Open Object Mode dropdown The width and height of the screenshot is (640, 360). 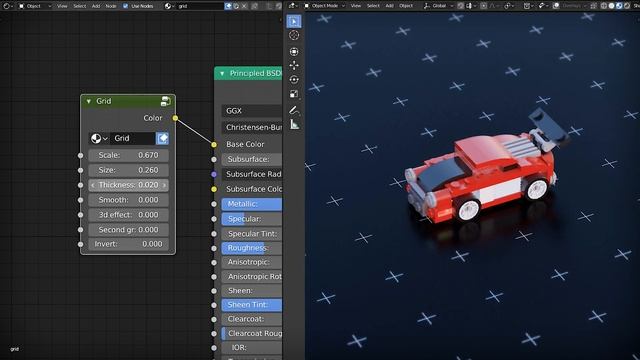coord(324,6)
